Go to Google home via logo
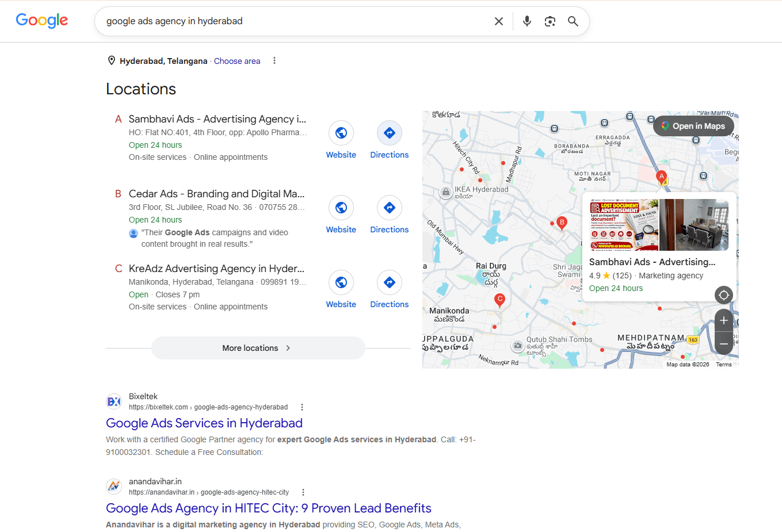The width and height of the screenshot is (782, 532). (x=42, y=21)
